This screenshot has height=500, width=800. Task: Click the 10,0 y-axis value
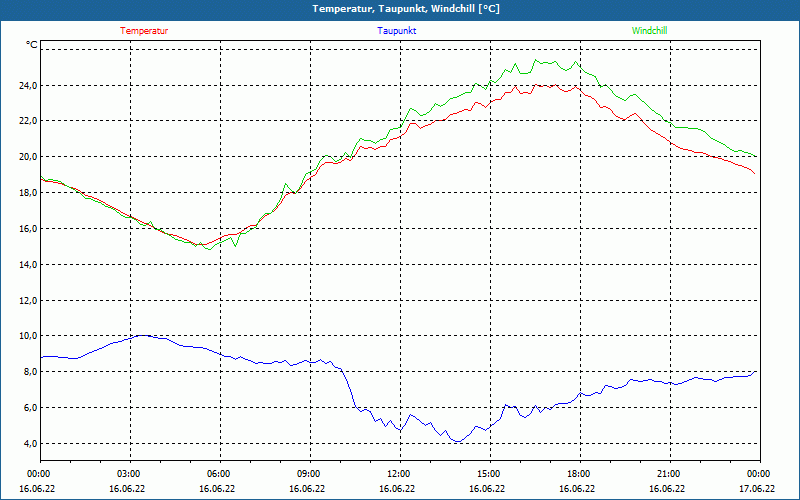tap(28, 336)
